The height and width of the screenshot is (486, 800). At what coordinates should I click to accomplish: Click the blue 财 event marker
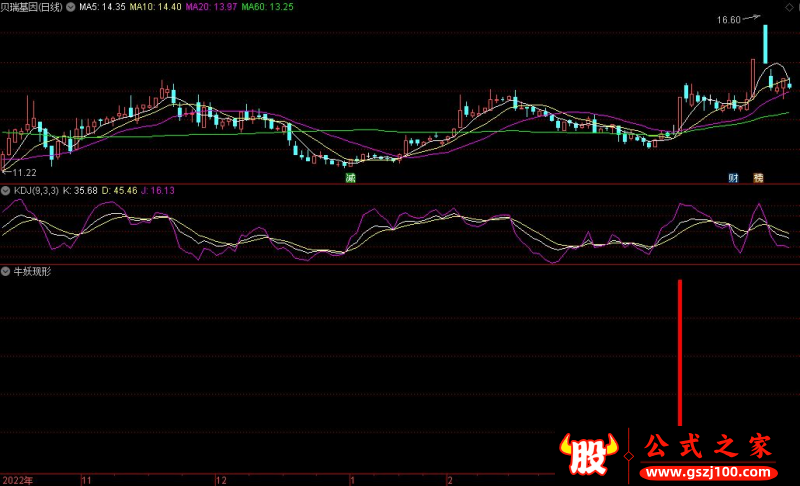733,177
